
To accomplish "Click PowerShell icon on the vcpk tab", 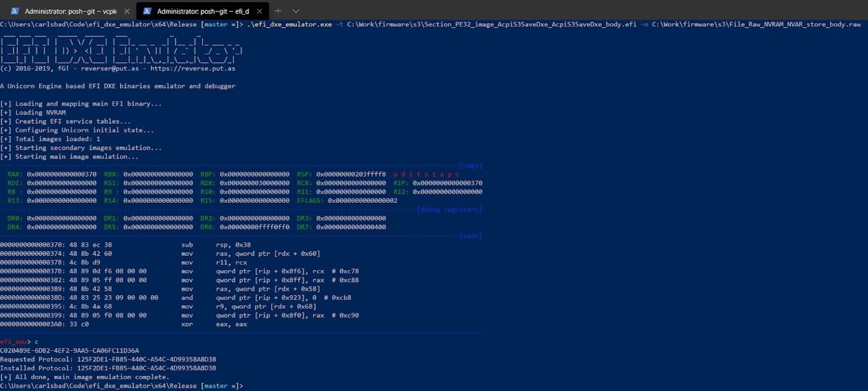I will coord(15,11).
